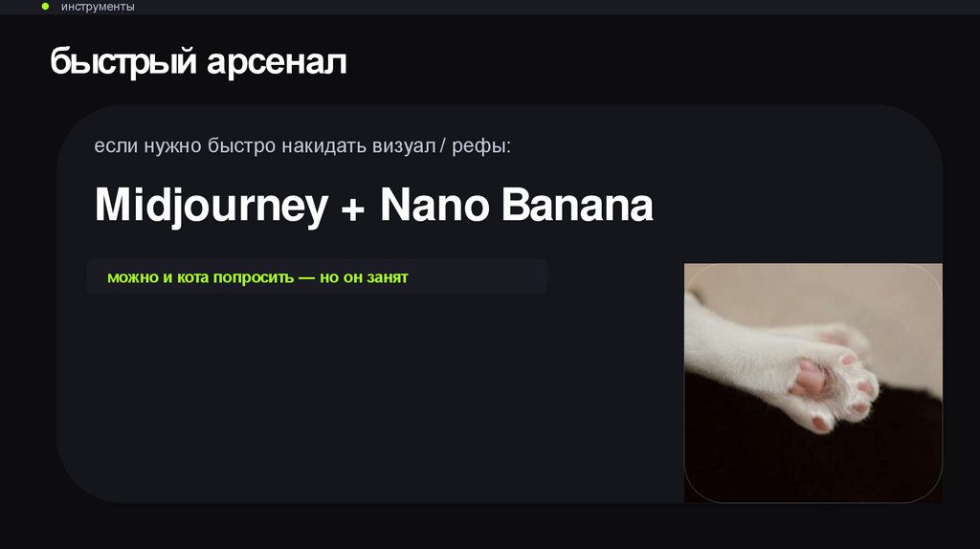Screen dimensions: 980x549
Task: Select the subtitle line about визуал / рефы
Action: (302, 146)
